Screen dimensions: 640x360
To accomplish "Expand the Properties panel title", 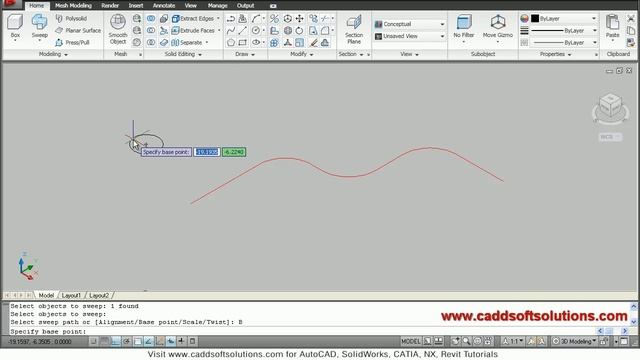I will pyautogui.click(x=556, y=54).
